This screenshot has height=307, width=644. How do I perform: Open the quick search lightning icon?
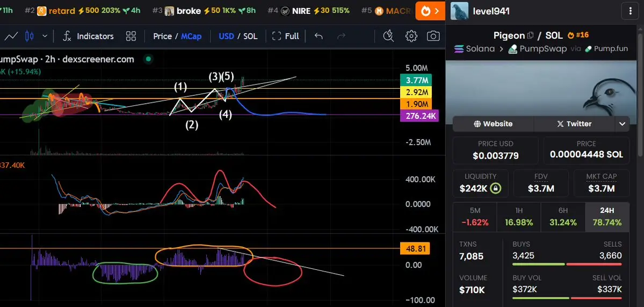(388, 36)
